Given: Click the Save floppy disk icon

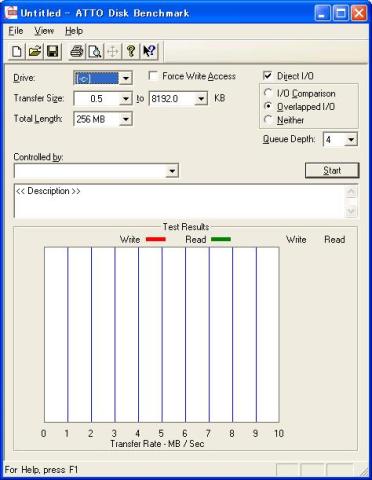Looking at the screenshot, I should pos(52,52).
